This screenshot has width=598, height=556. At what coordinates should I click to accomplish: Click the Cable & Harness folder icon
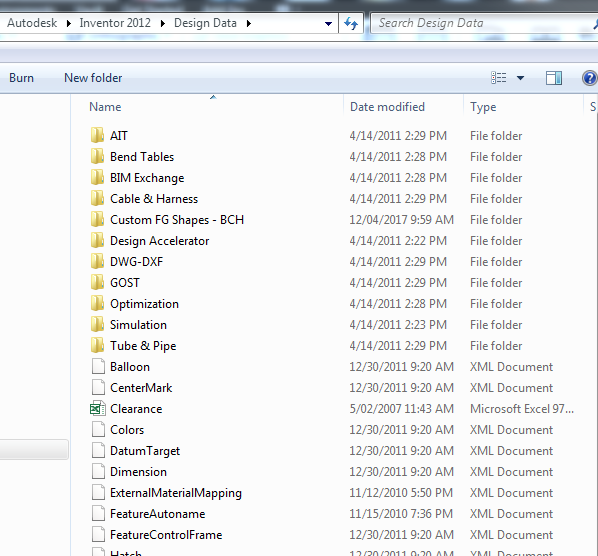(97, 198)
